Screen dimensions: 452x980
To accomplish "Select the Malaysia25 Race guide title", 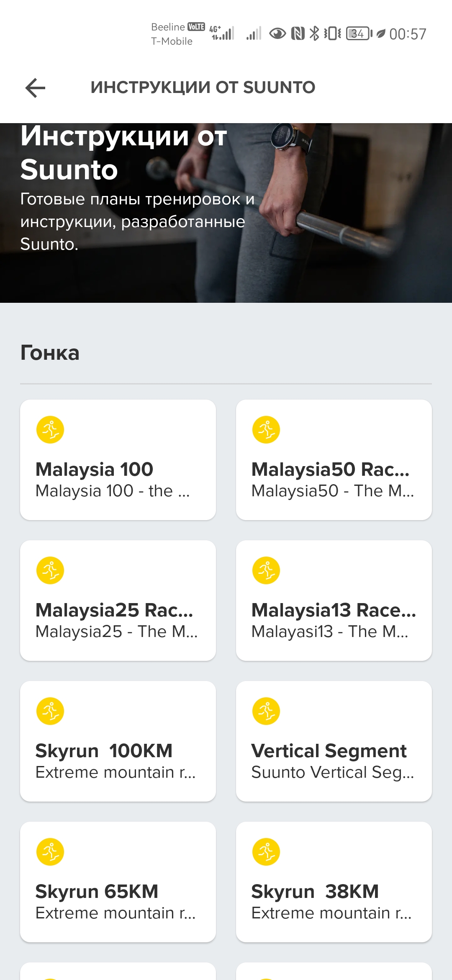I will click(114, 610).
